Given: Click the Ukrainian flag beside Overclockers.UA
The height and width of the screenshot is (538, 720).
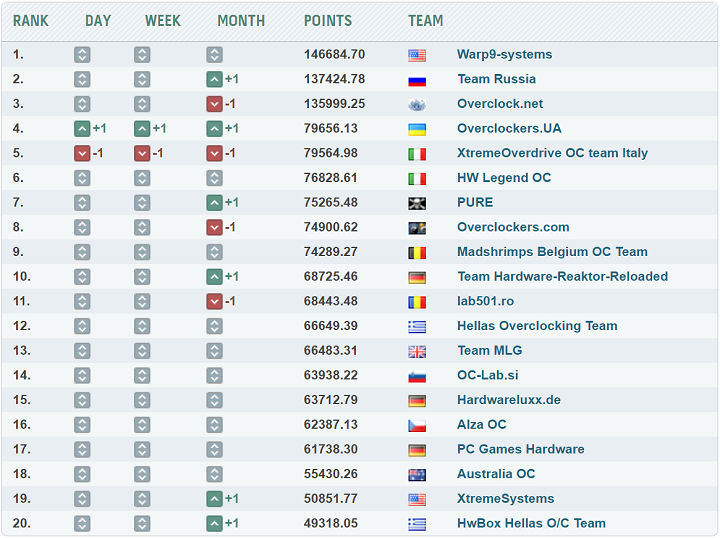Looking at the screenshot, I should [417, 129].
